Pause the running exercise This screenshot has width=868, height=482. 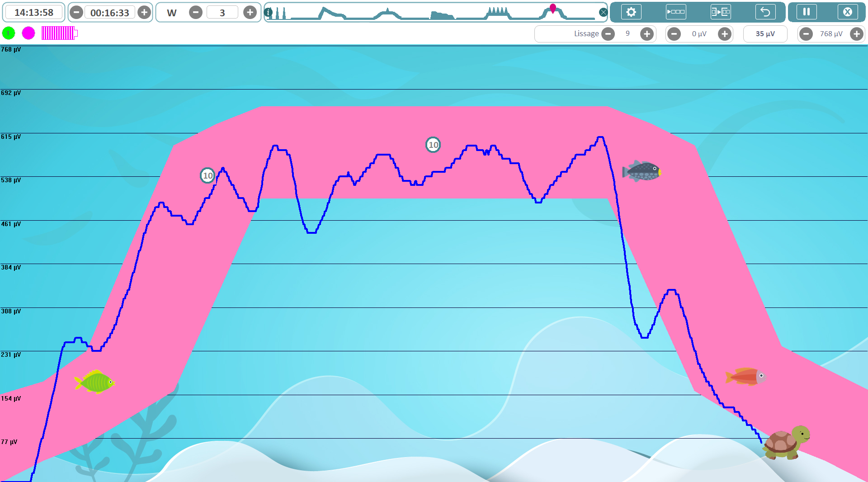coord(807,12)
